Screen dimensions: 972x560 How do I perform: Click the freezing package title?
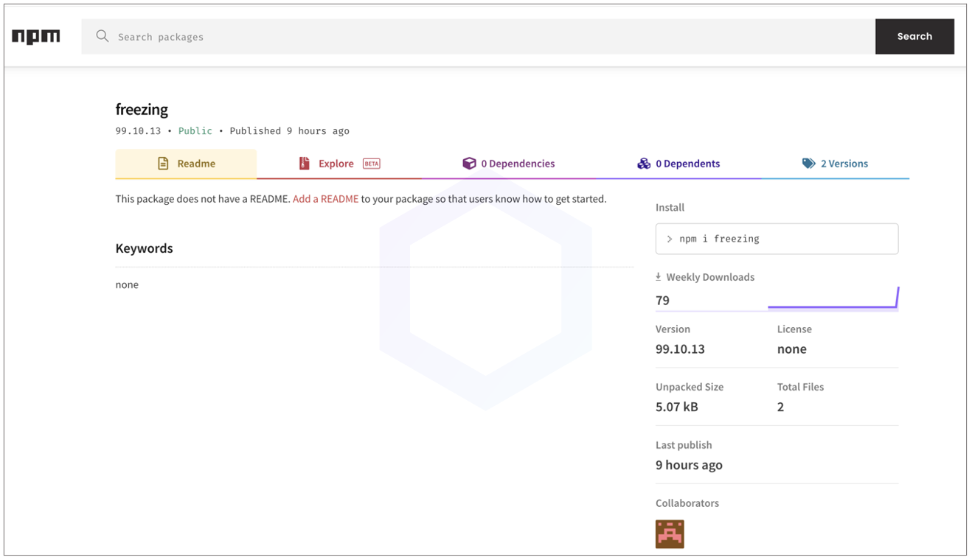(x=142, y=110)
